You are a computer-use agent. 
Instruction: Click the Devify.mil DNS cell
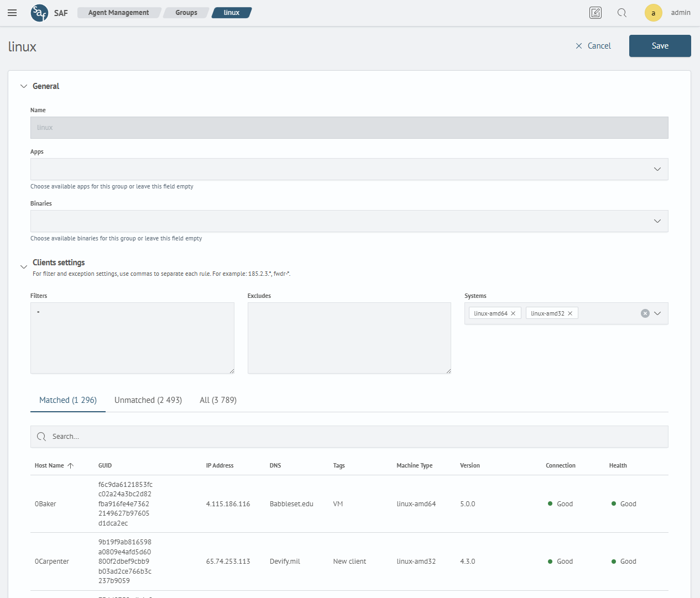[285, 562]
